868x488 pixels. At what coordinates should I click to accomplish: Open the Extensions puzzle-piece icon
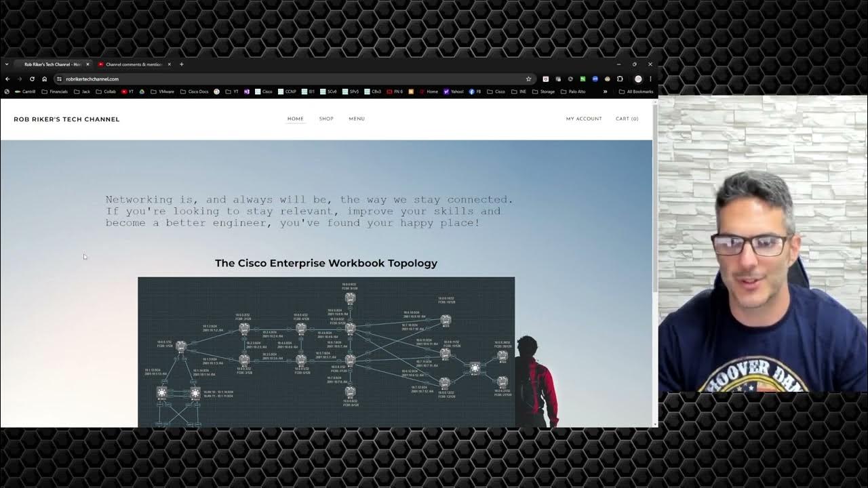tap(620, 79)
